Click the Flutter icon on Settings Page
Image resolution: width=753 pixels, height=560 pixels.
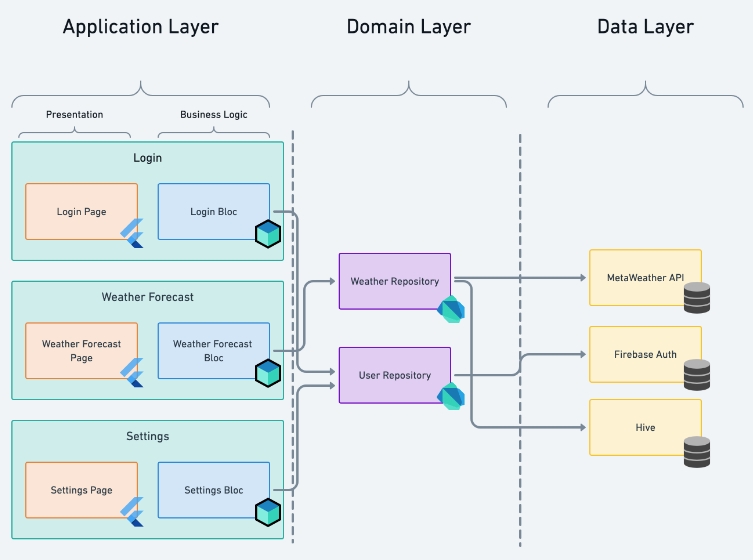coord(132,511)
